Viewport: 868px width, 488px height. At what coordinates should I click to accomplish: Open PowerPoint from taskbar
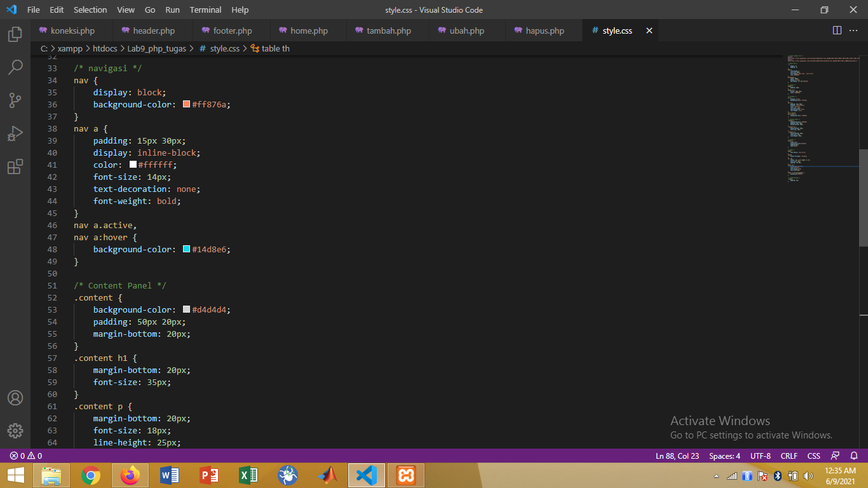pyautogui.click(x=209, y=475)
